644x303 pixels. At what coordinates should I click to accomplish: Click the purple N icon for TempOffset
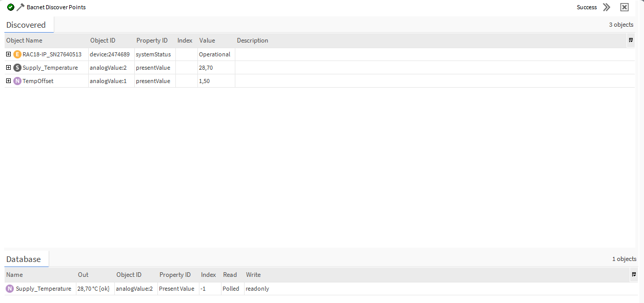(17, 81)
